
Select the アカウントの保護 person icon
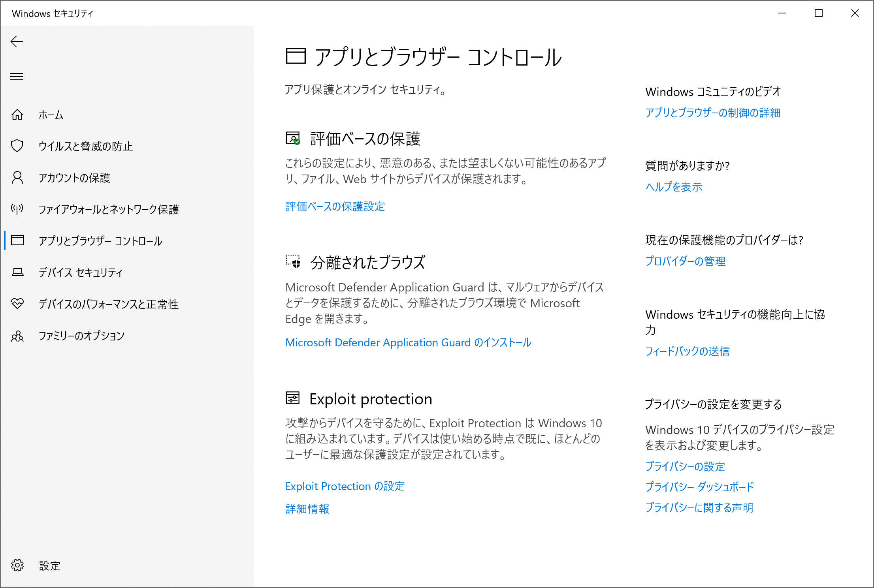click(x=17, y=178)
